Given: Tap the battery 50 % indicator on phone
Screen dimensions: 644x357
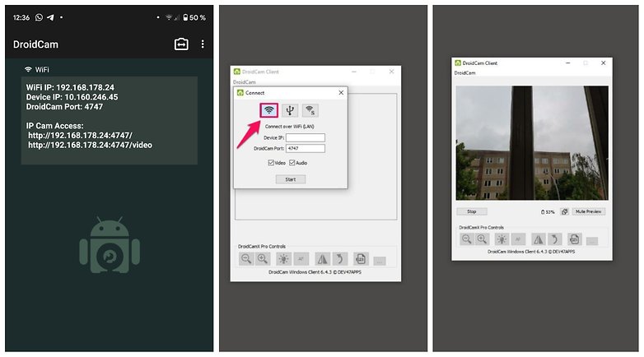Looking at the screenshot, I should [194, 17].
